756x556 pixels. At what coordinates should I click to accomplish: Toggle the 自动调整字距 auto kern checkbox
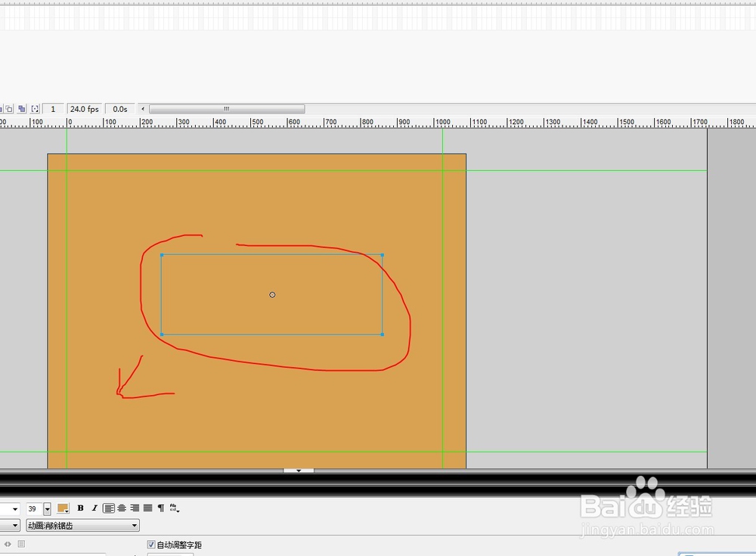pos(151,545)
